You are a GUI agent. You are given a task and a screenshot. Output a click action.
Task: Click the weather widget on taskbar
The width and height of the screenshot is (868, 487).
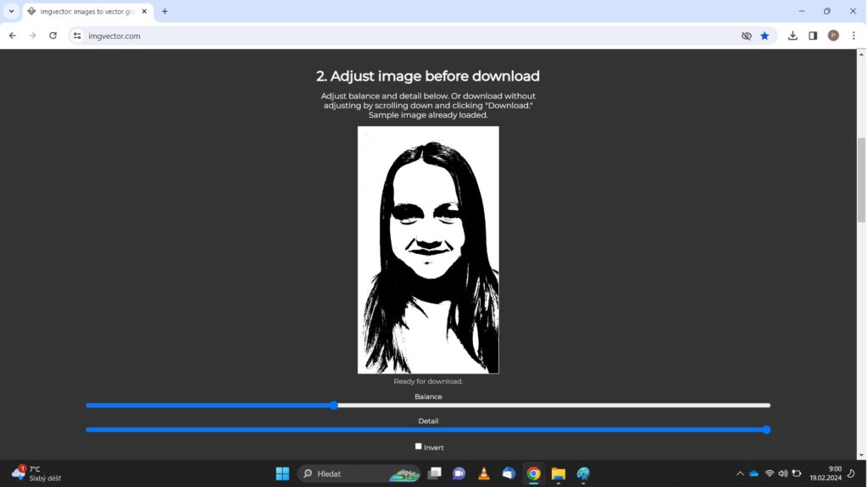(38, 473)
